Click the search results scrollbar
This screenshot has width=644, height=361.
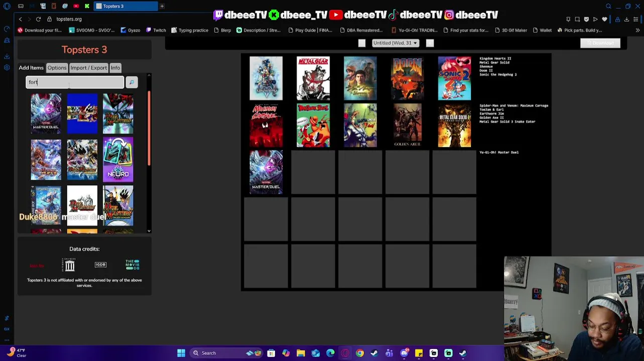point(149,129)
